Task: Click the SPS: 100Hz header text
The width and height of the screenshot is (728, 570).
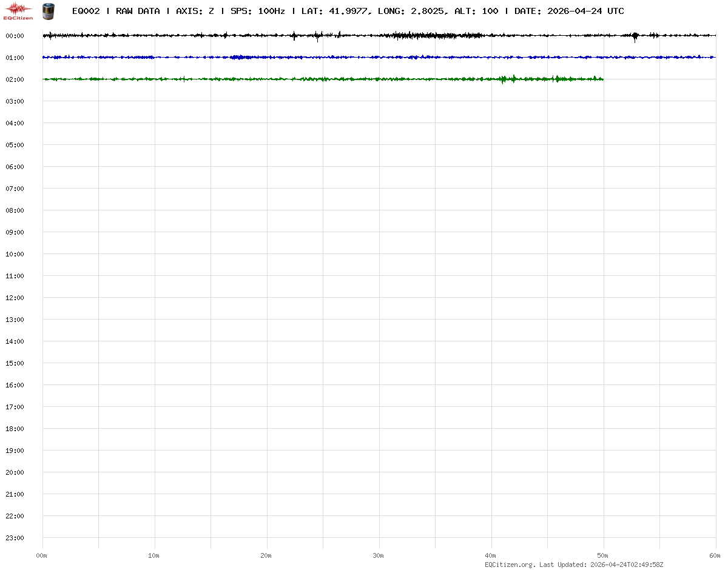Action: [258, 11]
